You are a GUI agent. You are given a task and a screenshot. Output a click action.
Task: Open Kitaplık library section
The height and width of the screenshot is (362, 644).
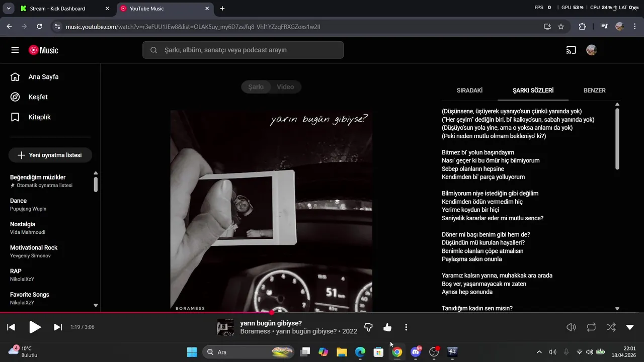click(31, 117)
